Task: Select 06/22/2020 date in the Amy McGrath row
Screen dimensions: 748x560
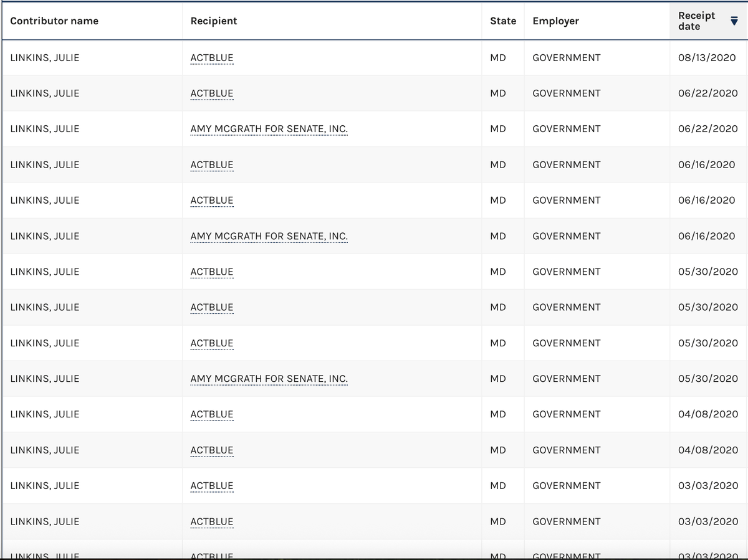Action: pos(708,129)
